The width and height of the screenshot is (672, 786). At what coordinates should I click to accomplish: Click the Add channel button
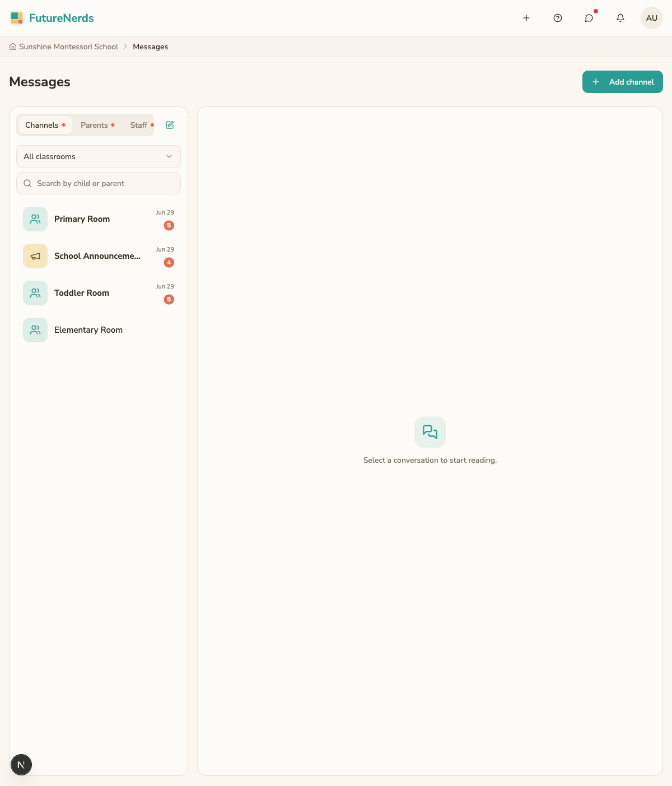tap(623, 82)
